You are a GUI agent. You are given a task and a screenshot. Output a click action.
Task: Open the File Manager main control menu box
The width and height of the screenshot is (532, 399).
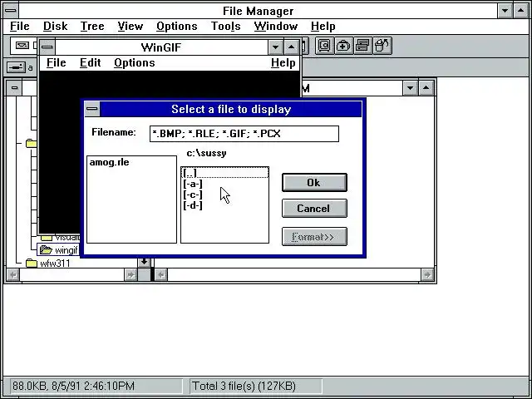click(x=11, y=11)
